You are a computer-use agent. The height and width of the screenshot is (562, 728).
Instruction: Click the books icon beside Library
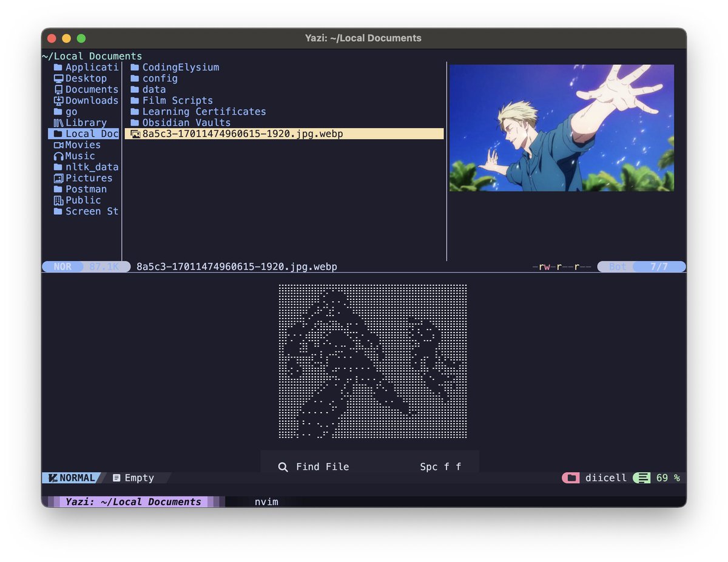point(58,123)
